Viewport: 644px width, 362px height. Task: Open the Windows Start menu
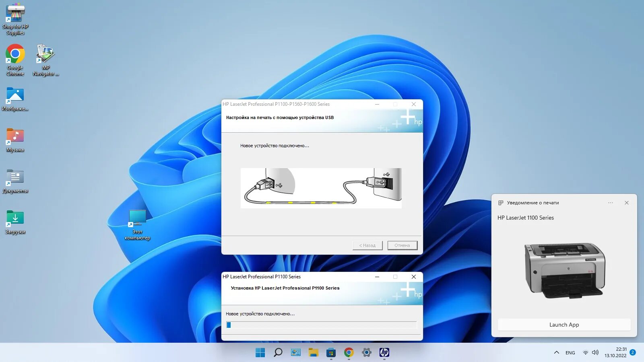[260, 353]
